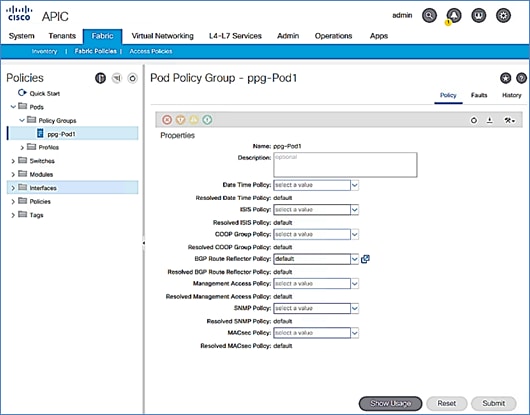Open the tools wrench menu
This screenshot has width=530, height=415.
click(509, 120)
